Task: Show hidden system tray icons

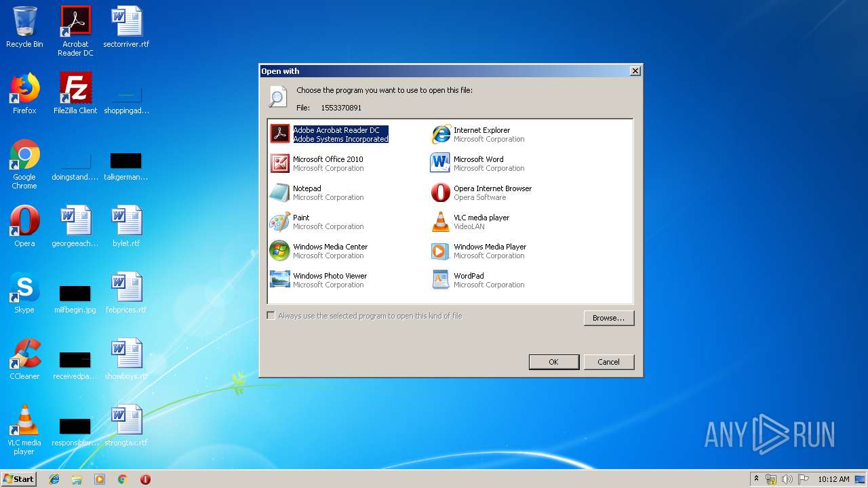Action: tap(756, 479)
